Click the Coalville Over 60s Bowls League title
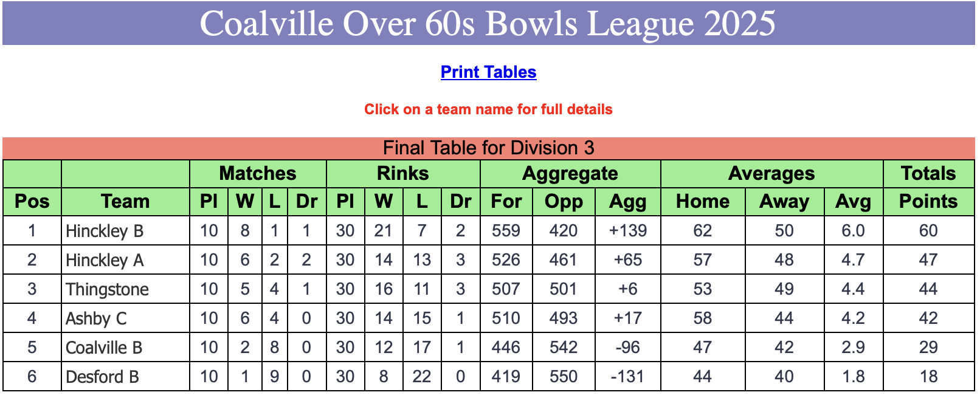This screenshot has width=980, height=395. [488, 23]
